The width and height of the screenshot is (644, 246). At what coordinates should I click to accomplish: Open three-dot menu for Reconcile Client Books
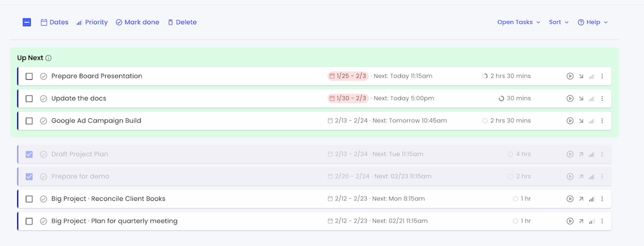click(602, 199)
